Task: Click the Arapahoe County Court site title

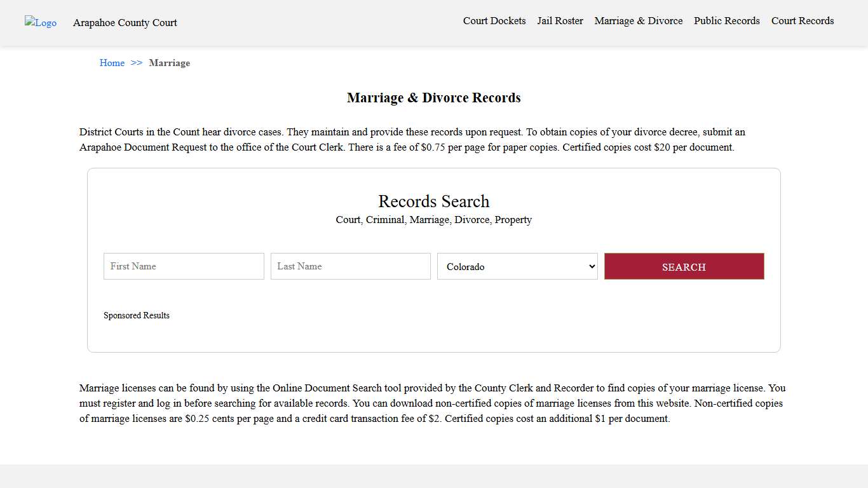Action: [125, 23]
